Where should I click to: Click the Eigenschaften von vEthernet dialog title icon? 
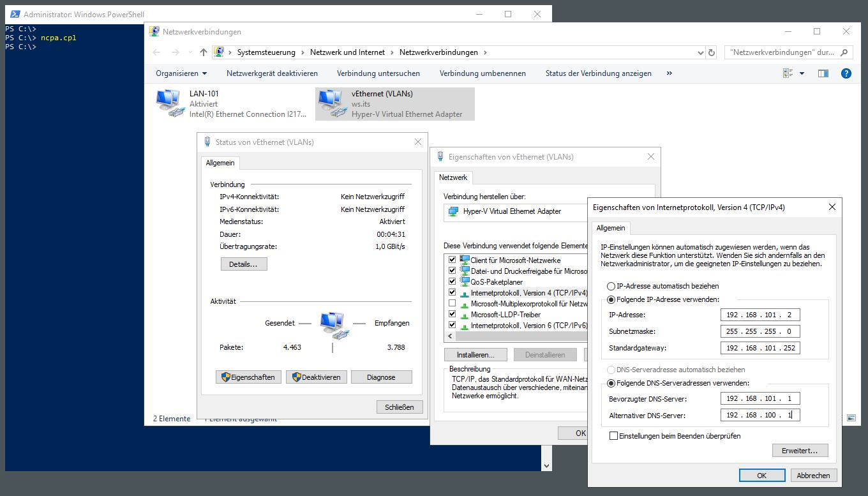pyautogui.click(x=440, y=156)
